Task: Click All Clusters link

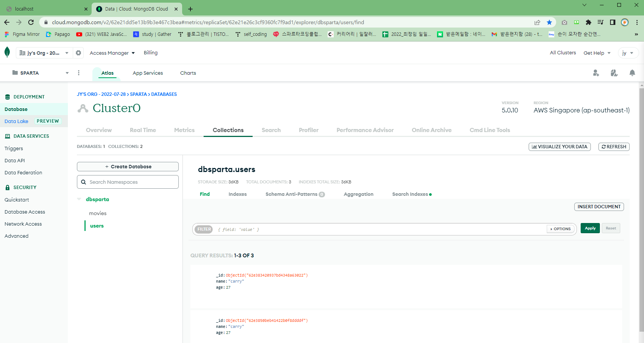Action: pyautogui.click(x=563, y=53)
